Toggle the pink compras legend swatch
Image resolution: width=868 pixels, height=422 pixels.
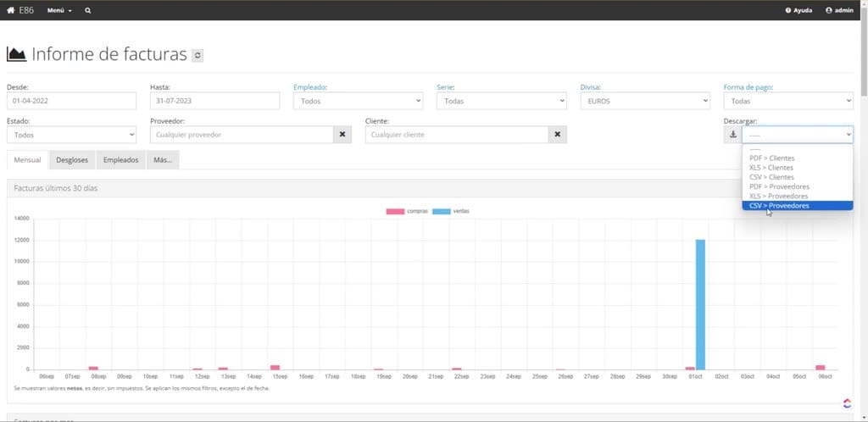395,211
